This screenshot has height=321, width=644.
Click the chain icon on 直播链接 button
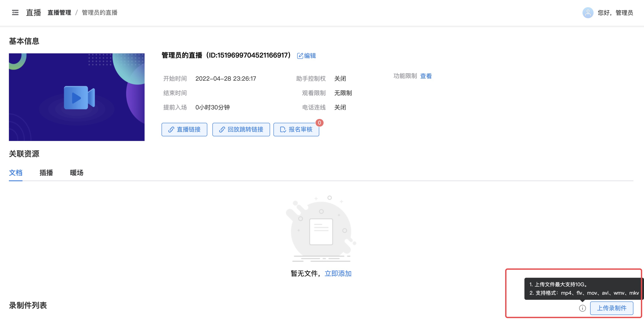point(171,130)
